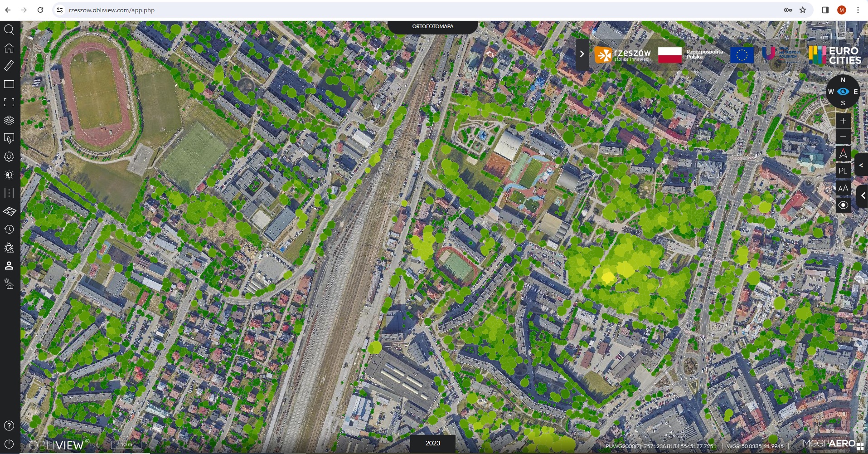868x454 pixels.
Task: Click the brightness and contrast icon
Action: coord(9,175)
